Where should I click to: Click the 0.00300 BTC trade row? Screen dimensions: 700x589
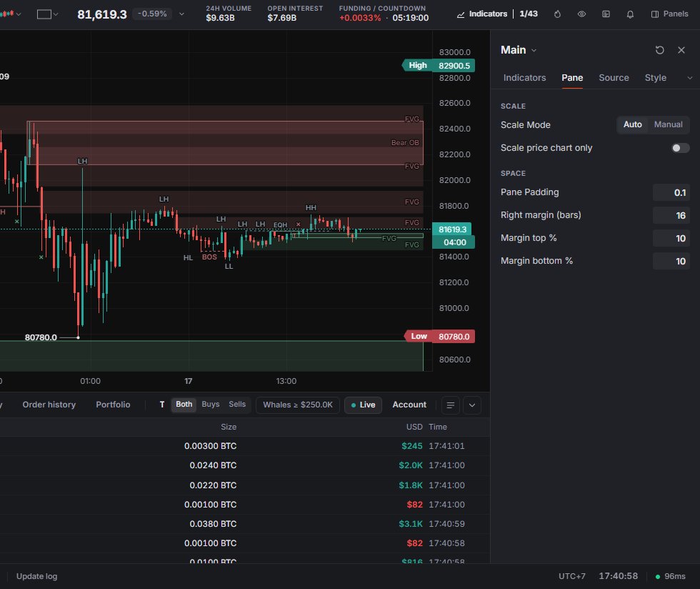[244, 446]
